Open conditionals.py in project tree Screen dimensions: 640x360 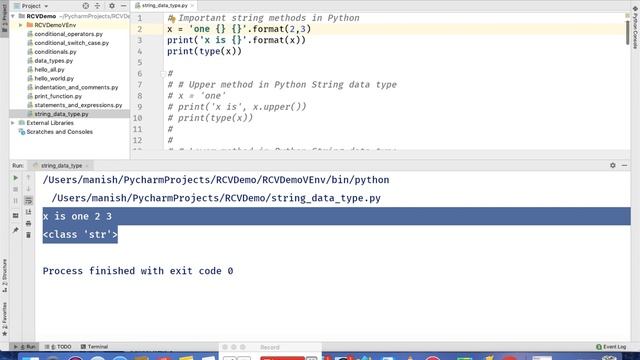pyautogui.click(x=55, y=52)
